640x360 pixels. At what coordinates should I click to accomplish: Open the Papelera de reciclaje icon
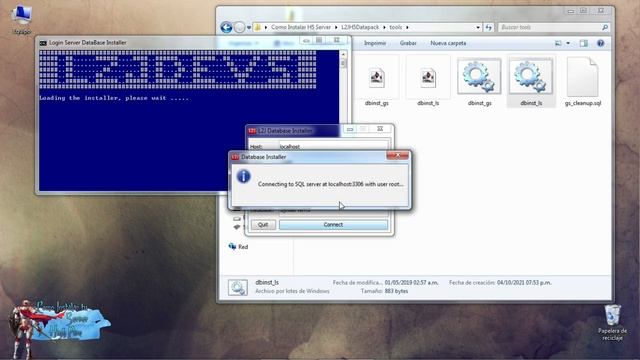(x=612, y=322)
